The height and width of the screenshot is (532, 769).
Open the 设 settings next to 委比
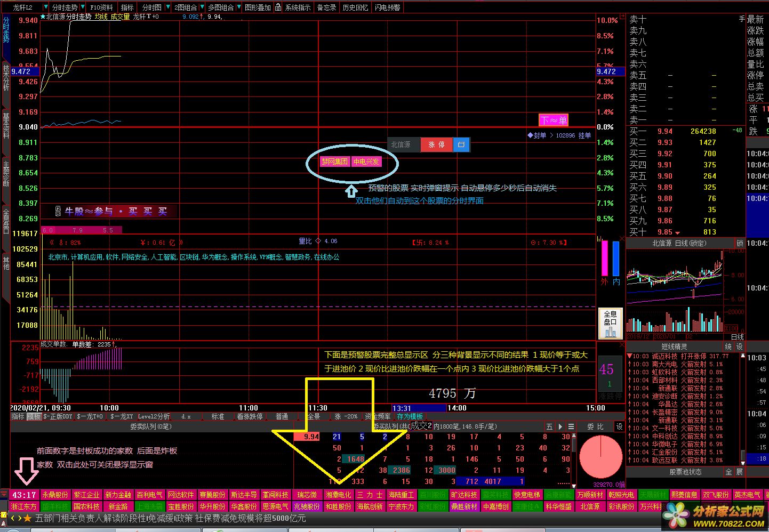click(x=619, y=426)
